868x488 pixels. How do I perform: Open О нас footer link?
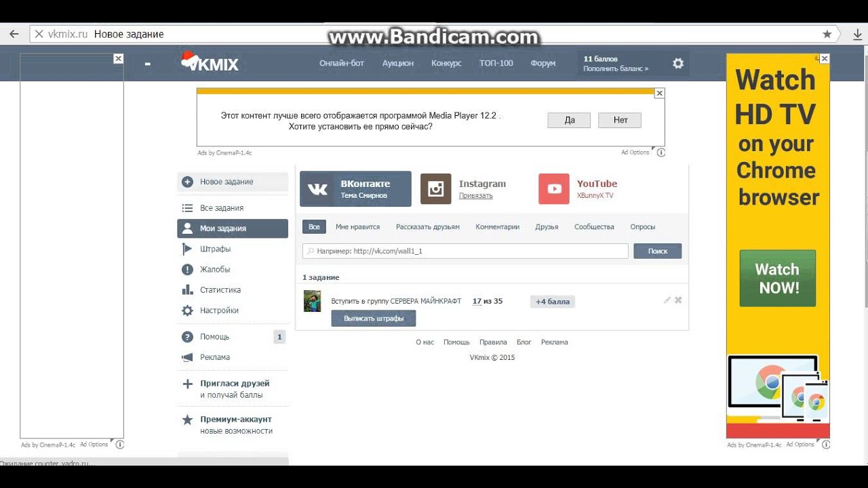(425, 342)
